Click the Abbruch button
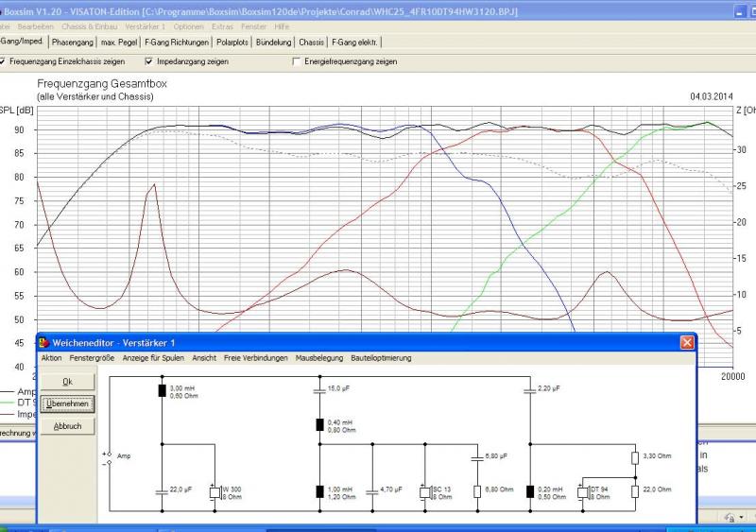This screenshot has width=756, height=532. tap(66, 426)
